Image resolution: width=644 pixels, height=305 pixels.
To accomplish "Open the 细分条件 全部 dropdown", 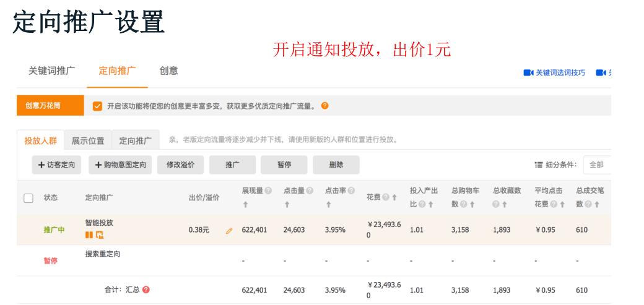I will [x=597, y=165].
